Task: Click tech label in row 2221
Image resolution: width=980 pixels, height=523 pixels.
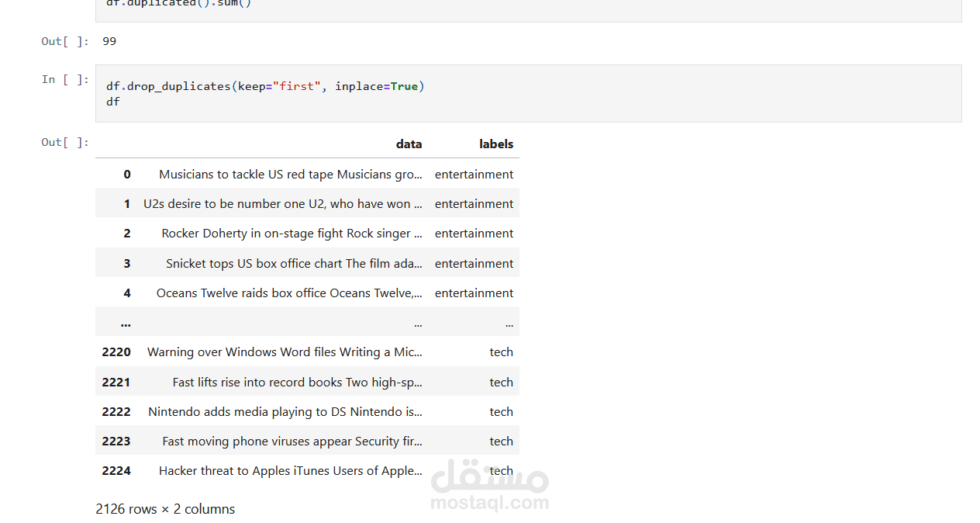Action: 501,383
